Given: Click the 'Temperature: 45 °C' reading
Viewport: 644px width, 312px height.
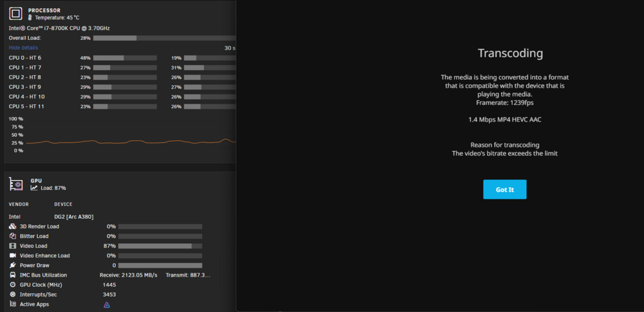Looking at the screenshot, I should [57, 17].
